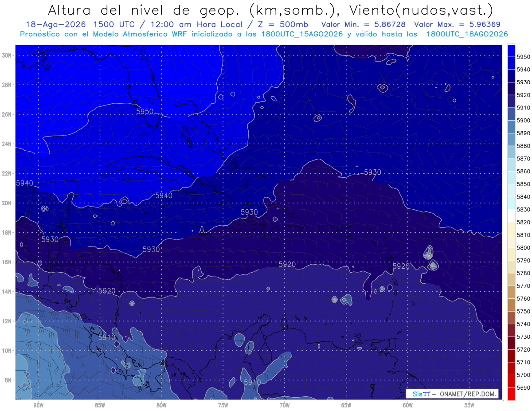Click the 5830 value on color legend
The image size is (532, 411).
click(524, 209)
